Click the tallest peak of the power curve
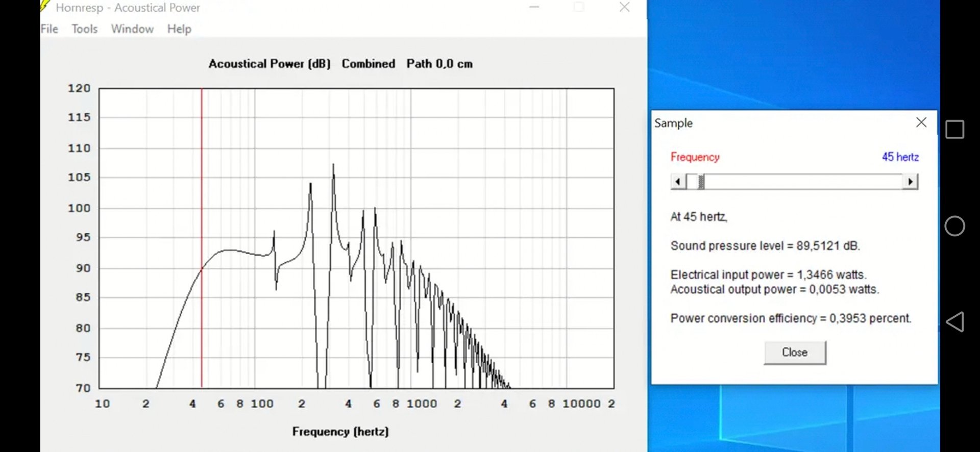The image size is (980, 452). tap(333, 166)
